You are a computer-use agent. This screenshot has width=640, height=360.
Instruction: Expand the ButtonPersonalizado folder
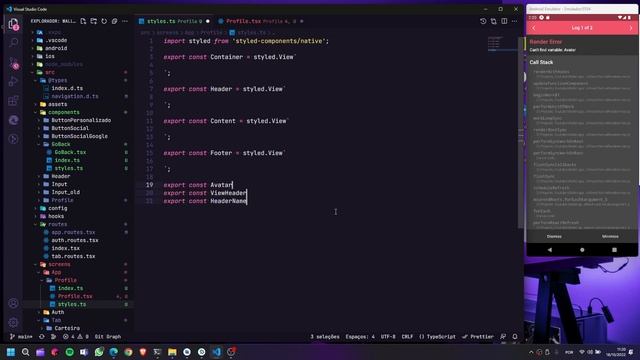(81, 120)
